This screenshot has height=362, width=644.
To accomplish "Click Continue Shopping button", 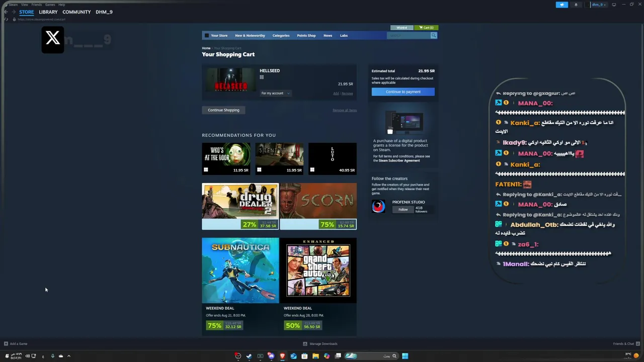I will (223, 110).
